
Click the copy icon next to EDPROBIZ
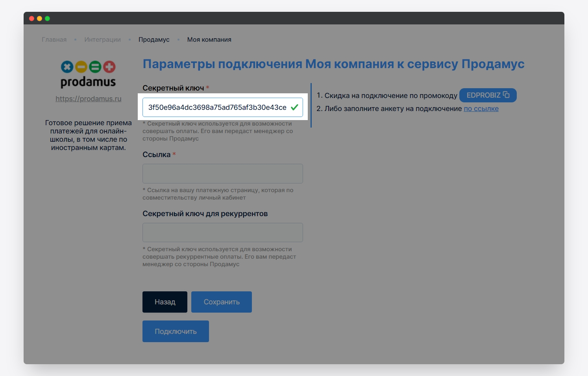(x=506, y=95)
